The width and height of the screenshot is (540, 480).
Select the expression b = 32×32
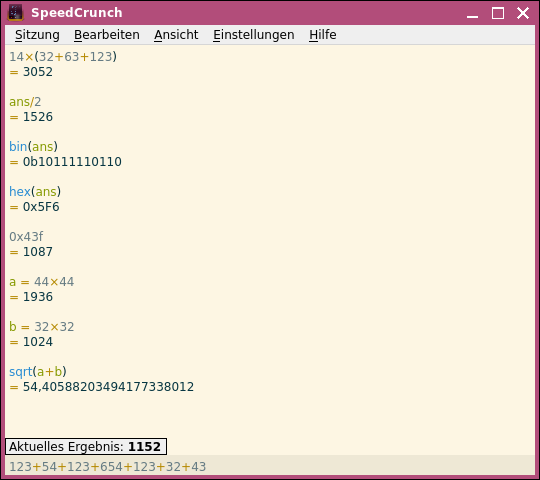[x=42, y=327]
